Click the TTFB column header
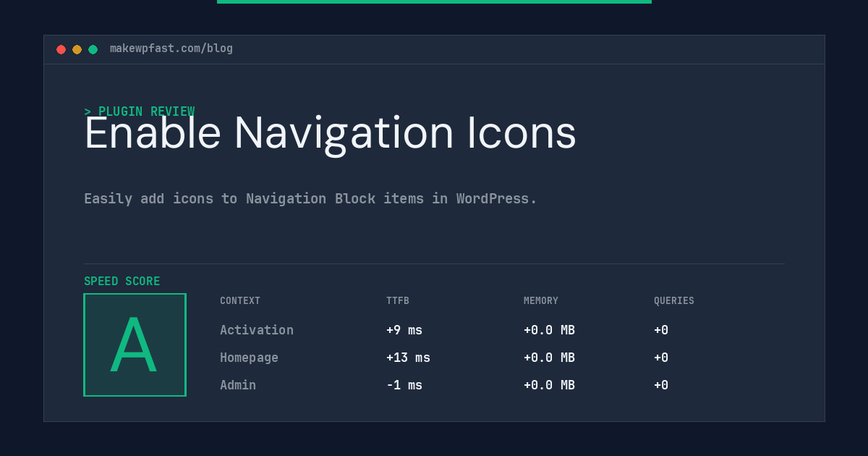The image size is (868, 456). [x=398, y=301]
